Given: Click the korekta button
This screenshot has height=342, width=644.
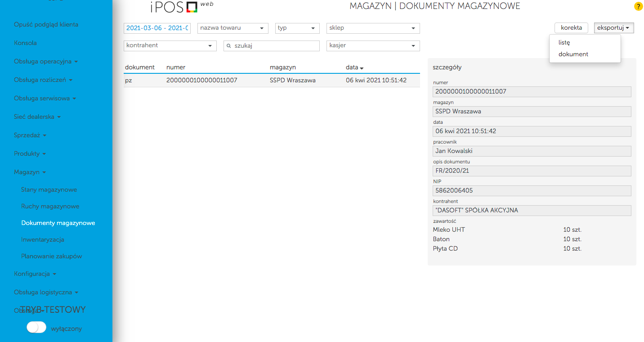Looking at the screenshot, I should (571, 27).
